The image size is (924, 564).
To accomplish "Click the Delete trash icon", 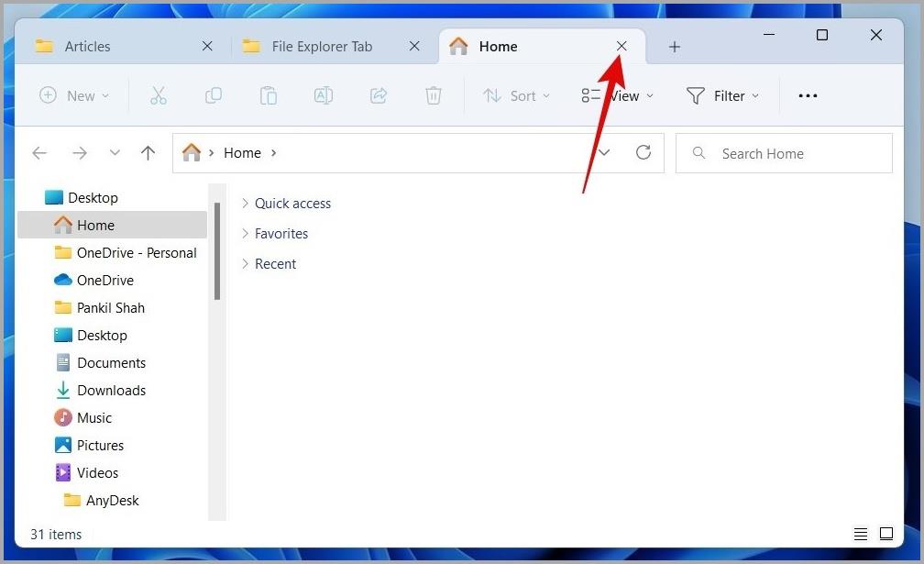I will tap(433, 95).
